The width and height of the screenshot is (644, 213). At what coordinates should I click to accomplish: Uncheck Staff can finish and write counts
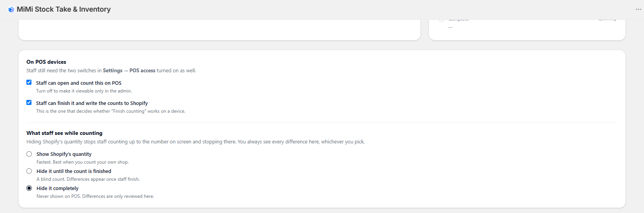pyautogui.click(x=29, y=103)
